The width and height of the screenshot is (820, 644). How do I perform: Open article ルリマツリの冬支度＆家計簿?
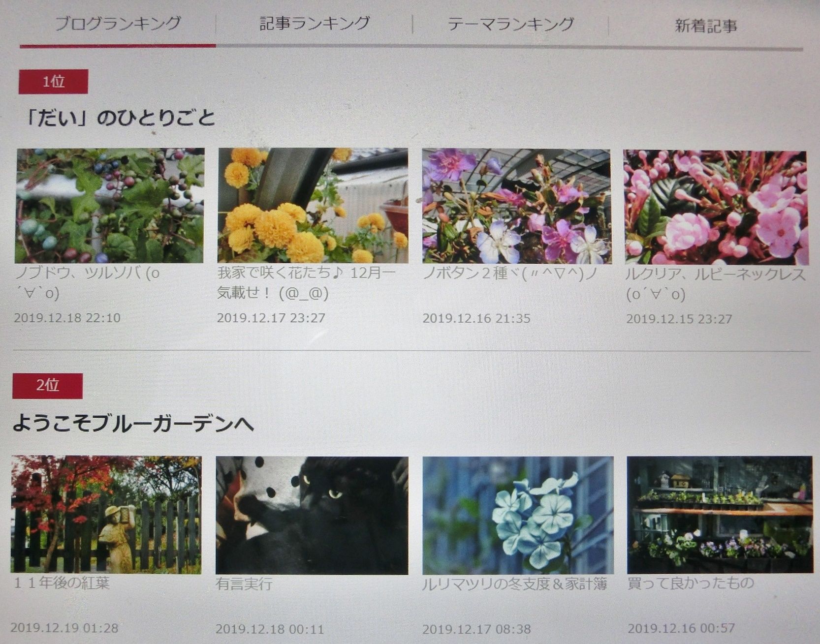click(x=515, y=584)
